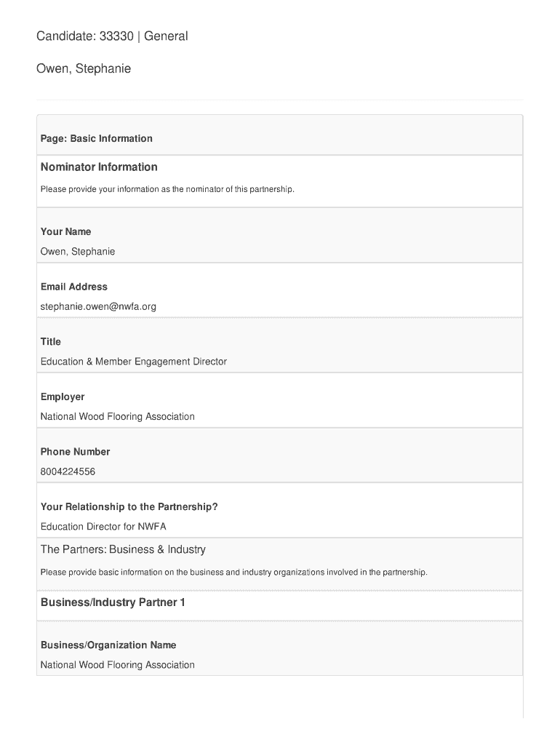
Task: Select the Nominator Information section heading
Action: [x=99, y=167]
